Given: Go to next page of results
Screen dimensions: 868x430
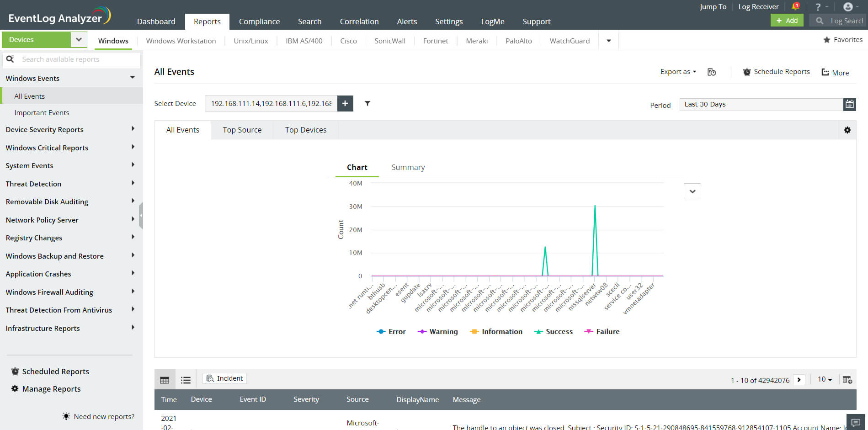Looking at the screenshot, I should (x=799, y=380).
